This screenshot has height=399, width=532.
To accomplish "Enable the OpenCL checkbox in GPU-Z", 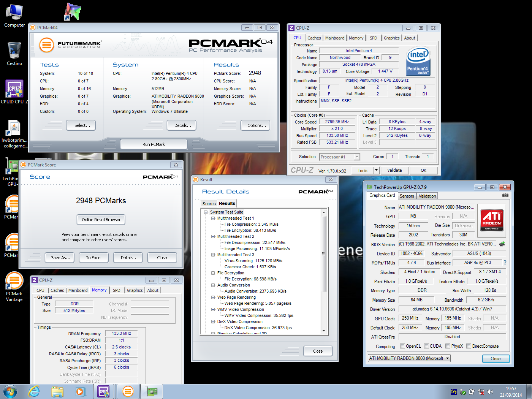I will click(x=403, y=346).
